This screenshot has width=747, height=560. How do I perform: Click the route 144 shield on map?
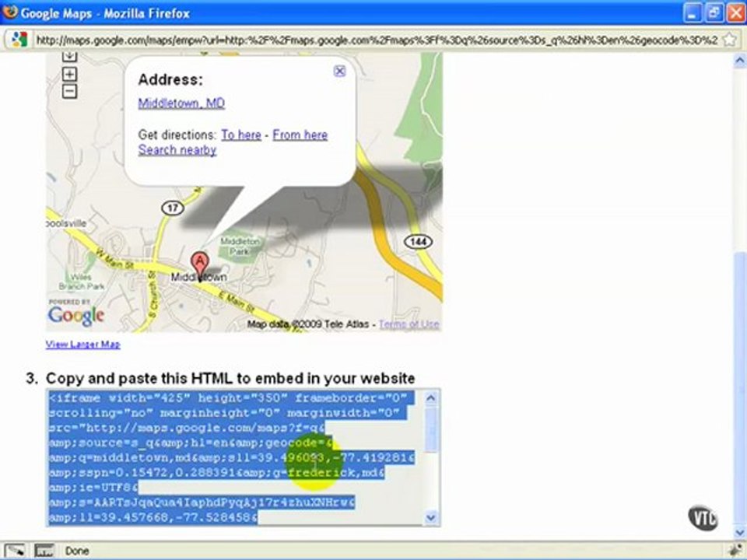[x=418, y=242]
